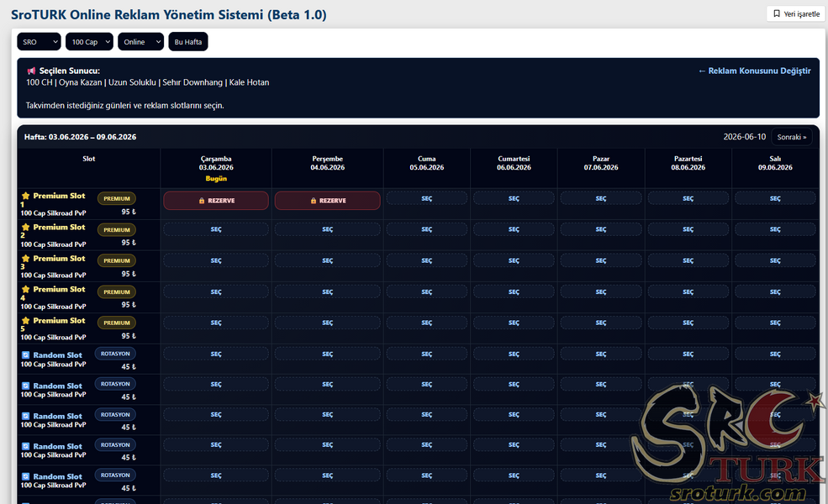
Task: Click the PREMIUM badge of Premium Slot 5
Action: click(x=117, y=323)
